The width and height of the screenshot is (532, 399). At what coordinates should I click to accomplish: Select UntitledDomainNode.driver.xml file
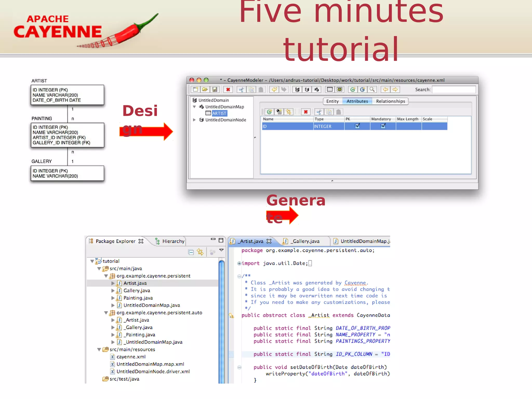pyautogui.click(x=153, y=372)
